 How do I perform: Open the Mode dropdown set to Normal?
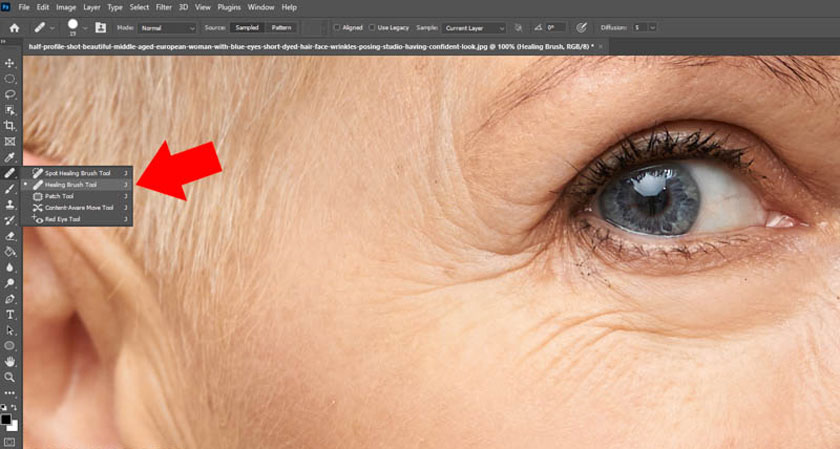[168, 28]
